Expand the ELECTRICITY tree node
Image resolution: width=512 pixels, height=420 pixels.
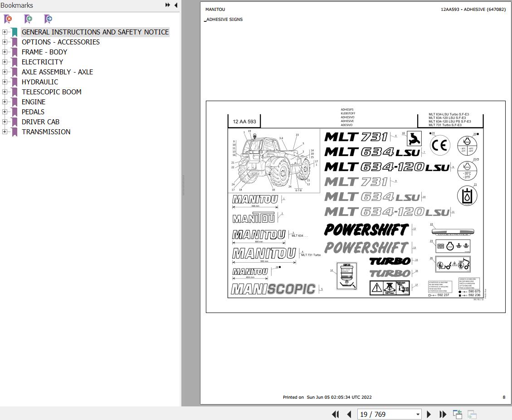coord(5,62)
